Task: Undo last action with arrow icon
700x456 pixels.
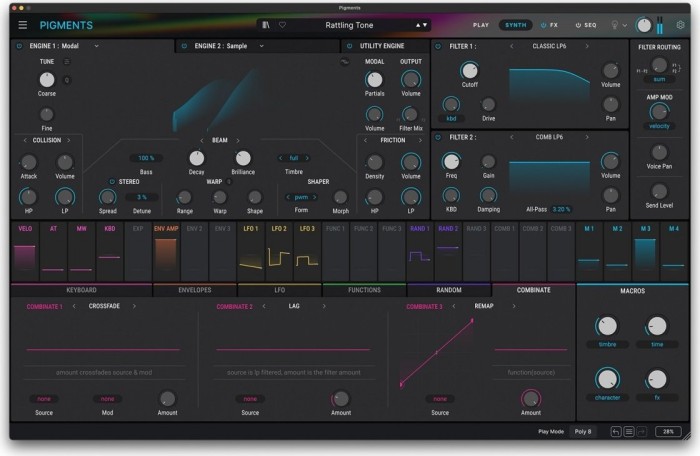Action: [x=616, y=431]
